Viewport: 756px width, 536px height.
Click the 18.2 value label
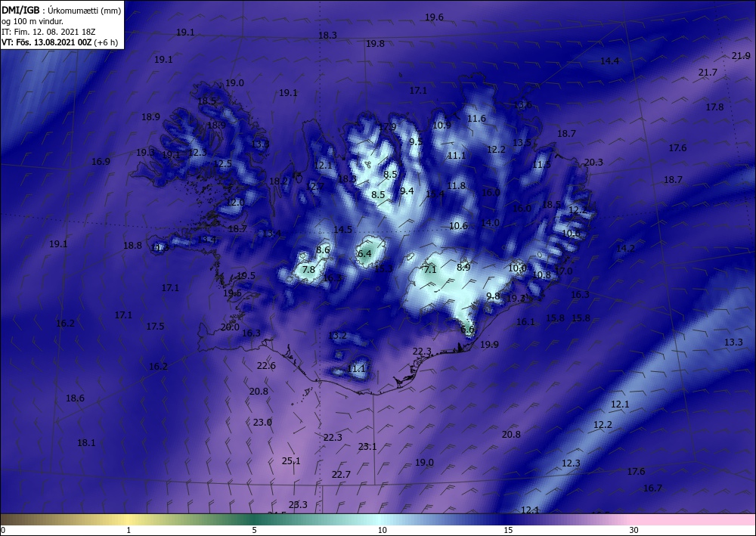[x=279, y=181]
